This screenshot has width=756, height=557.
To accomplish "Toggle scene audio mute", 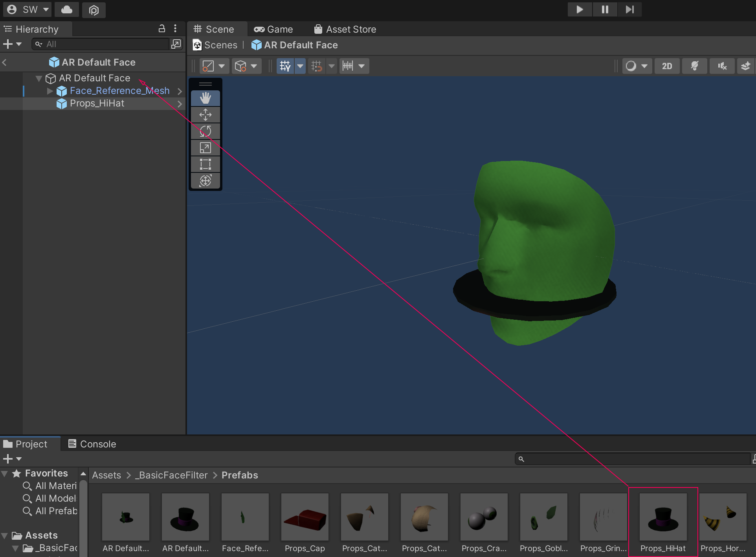I will click(721, 66).
